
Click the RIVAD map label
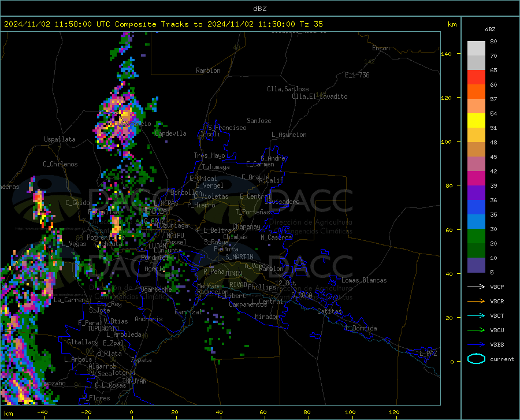tap(238, 285)
